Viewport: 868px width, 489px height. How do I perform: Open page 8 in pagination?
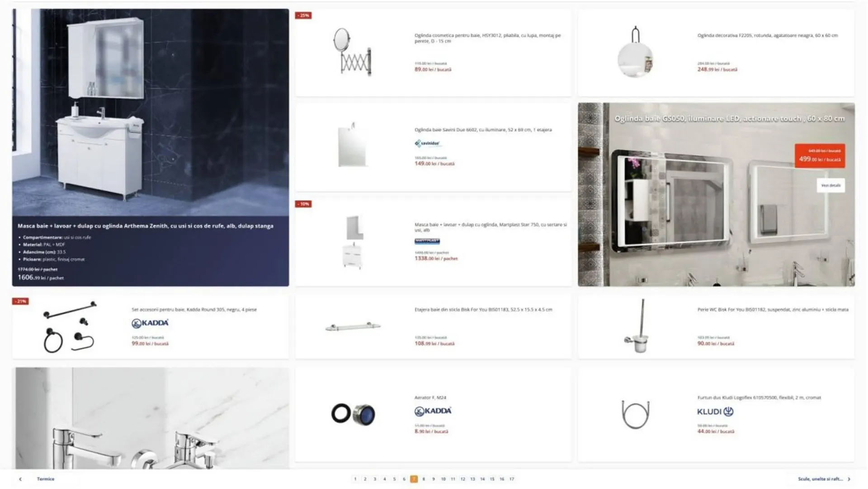(424, 479)
